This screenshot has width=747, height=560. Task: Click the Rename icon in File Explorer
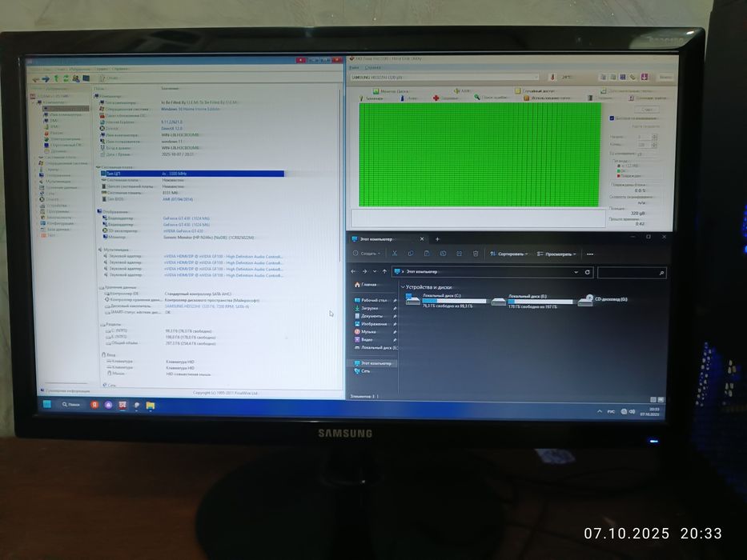[443, 254]
